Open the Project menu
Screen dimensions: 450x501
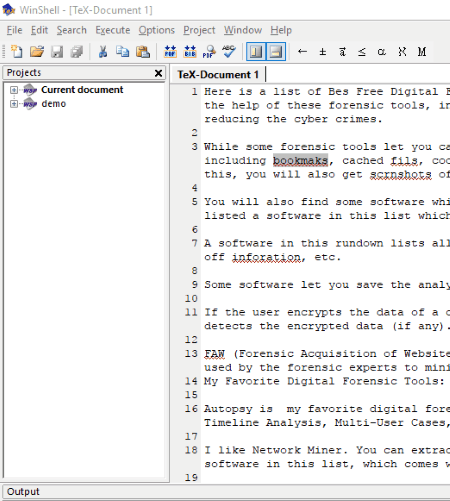point(199,30)
